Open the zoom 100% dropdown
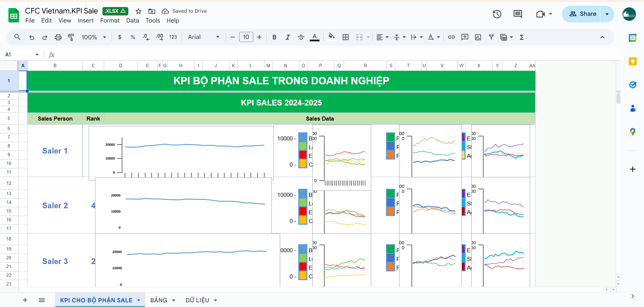 (94, 37)
